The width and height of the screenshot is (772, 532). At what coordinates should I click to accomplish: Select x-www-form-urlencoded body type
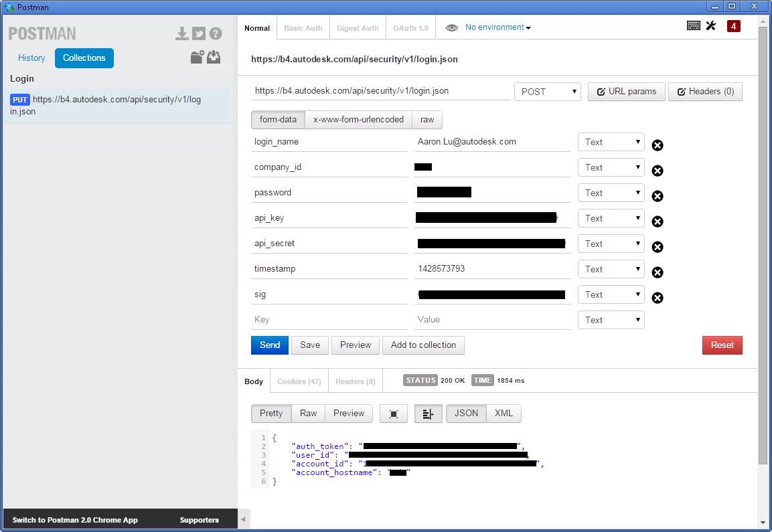[358, 120]
